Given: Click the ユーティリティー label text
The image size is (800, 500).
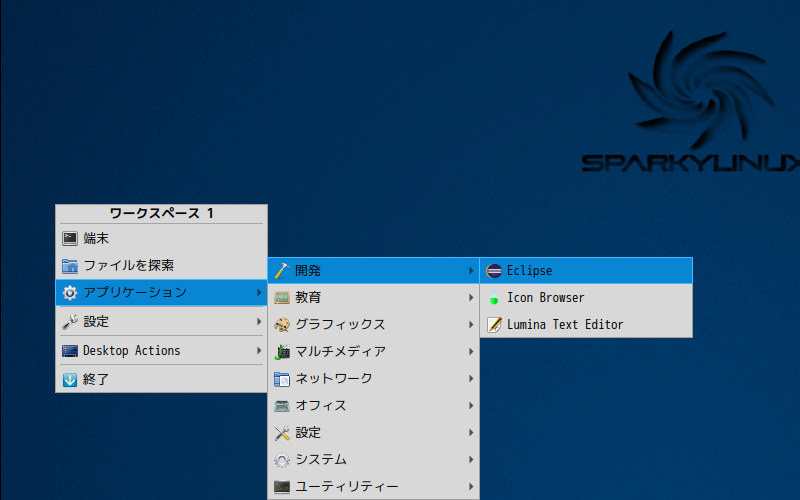Looking at the screenshot, I should [347, 487].
